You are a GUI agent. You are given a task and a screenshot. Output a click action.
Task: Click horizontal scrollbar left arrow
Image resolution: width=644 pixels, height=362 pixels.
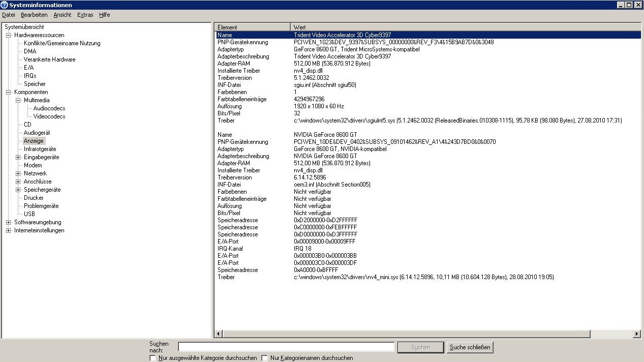click(219, 334)
